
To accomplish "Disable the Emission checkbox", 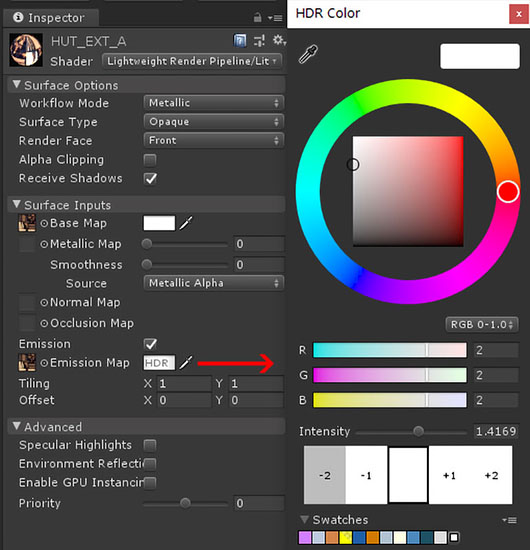I will (x=150, y=344).
